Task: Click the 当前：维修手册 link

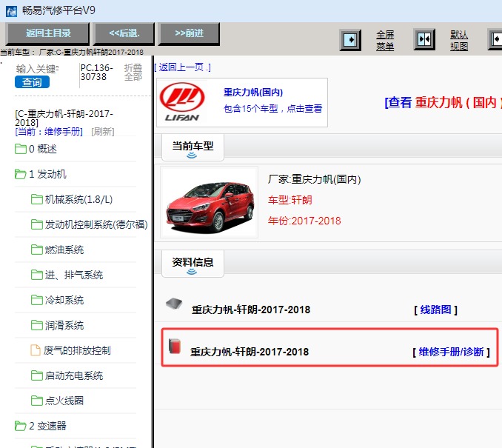Action: tap(49, 131)
